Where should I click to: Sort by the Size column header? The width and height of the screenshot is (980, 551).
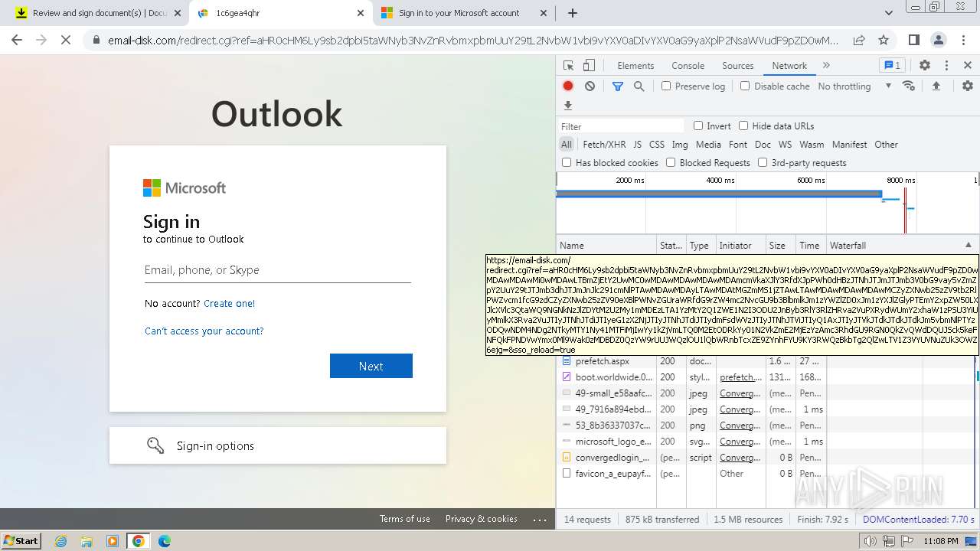click(x=781, y=246)
